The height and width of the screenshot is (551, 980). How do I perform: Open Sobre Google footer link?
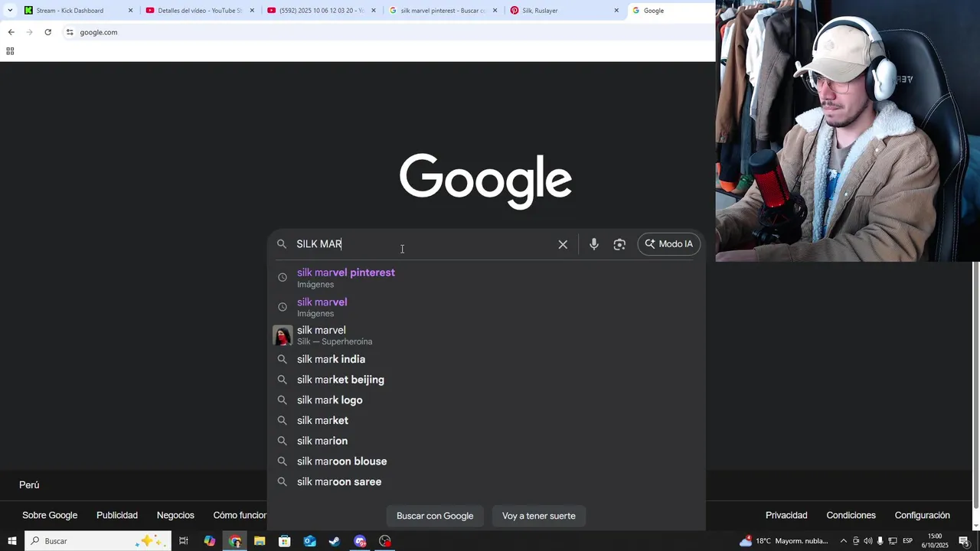[50, 515]
